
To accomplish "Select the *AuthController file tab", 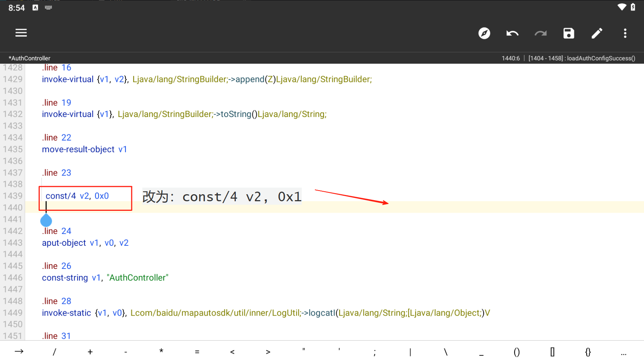I will (x=29, y=58).
